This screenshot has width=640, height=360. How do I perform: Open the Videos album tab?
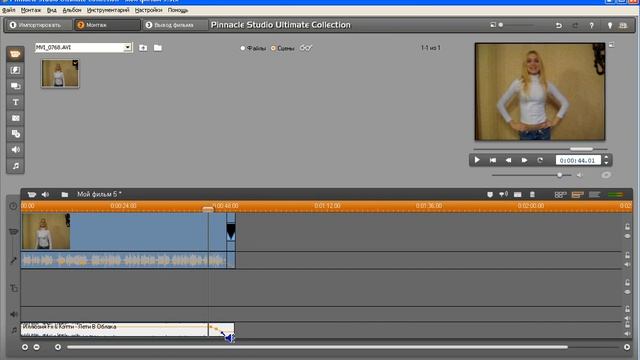[x=15, y=54]
